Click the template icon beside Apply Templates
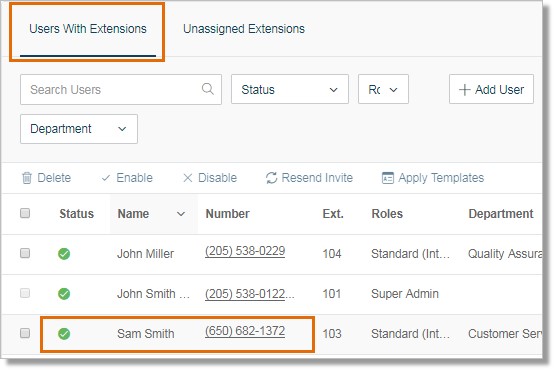554x370 pixels. 388,178
